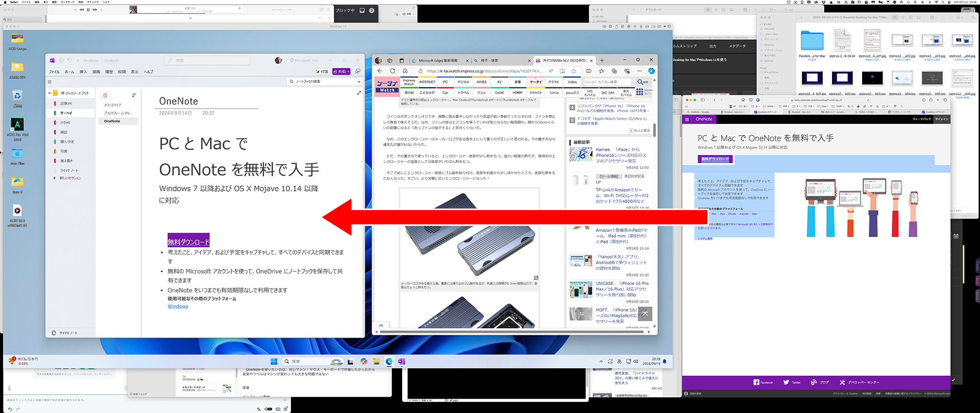This screenshot has height=413, width=980.
Task: Open the ヘルプ tab in OneNote
Action: [148, 72]
